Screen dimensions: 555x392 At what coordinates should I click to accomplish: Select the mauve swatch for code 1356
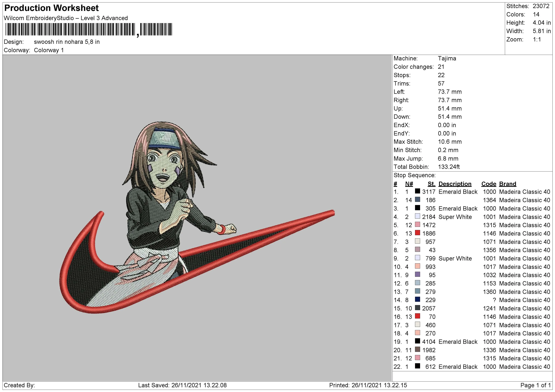(x=417, y=249)
